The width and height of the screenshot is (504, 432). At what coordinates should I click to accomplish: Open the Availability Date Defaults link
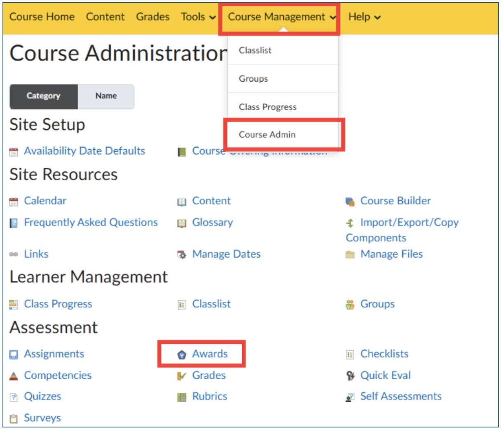pos(84,151)
